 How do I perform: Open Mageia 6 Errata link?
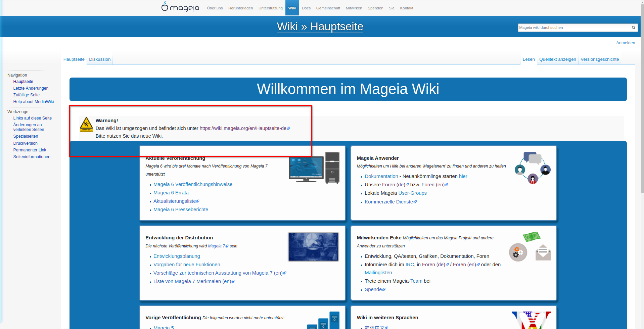(171, 193)
